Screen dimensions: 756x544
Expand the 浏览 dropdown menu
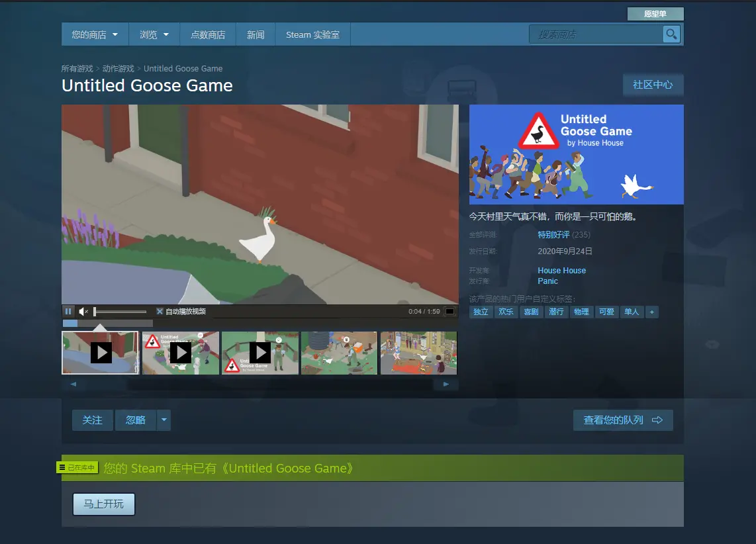point(154,34)
